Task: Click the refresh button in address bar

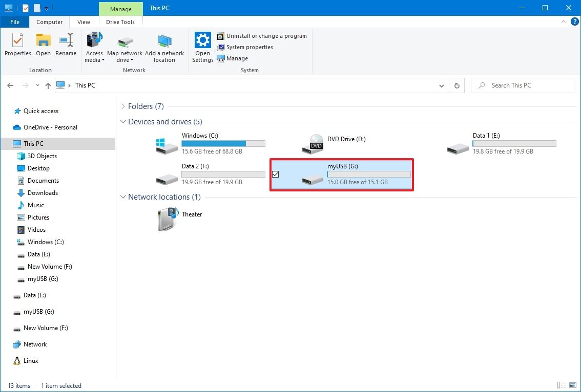Action: pyautogui.click(x=457, y=85)
